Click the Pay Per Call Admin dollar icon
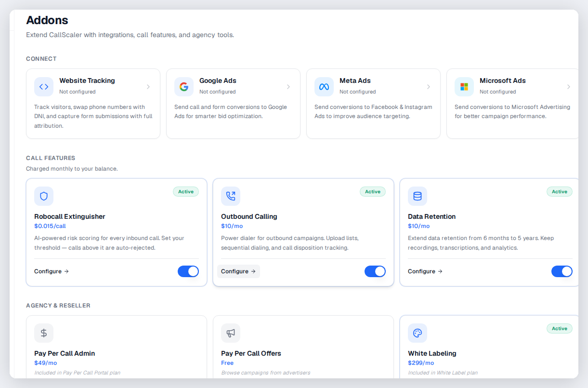Screen dimensions: 588x388 [x=44, y=333]
